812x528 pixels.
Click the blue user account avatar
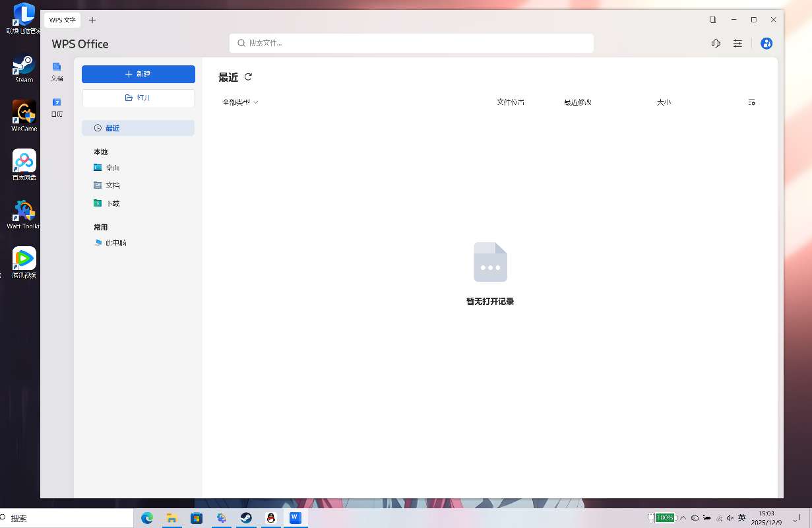point(766,44)
